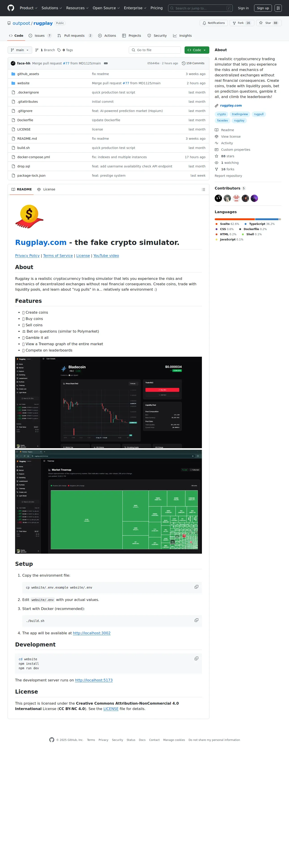289x868 pixels.
Task: Click the crypto topic tag
Action: pos(221,114)
